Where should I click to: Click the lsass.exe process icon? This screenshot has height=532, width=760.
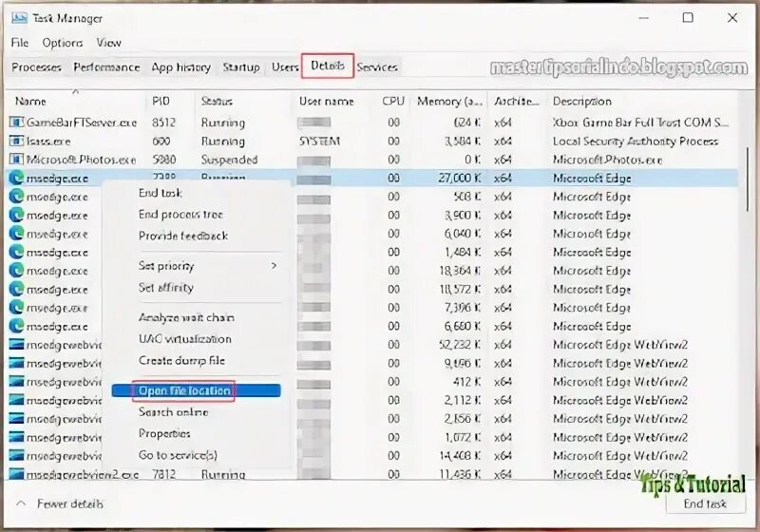16,141
